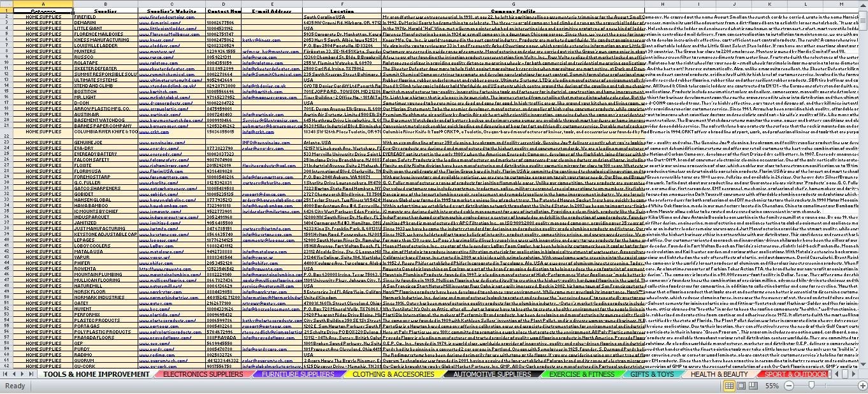The image size is (868, 394).
Task: Open the HEALTH & BEAUTY sheet tab
Action: tap(719, 374)
